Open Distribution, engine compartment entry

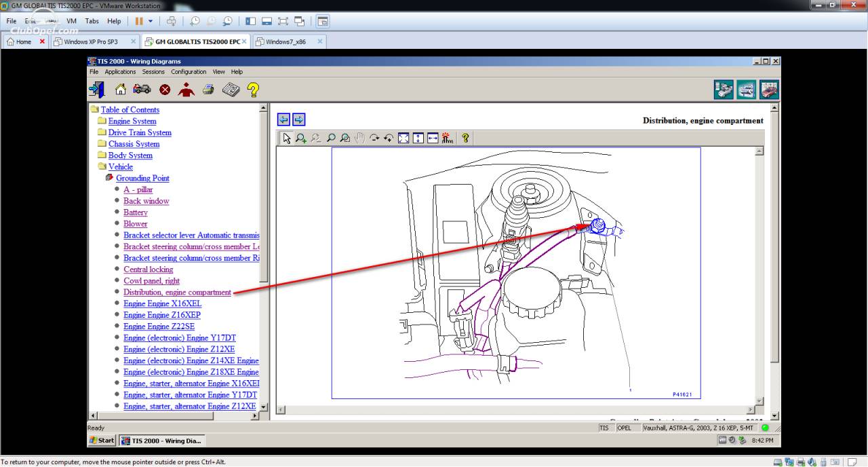click(178, 293)
